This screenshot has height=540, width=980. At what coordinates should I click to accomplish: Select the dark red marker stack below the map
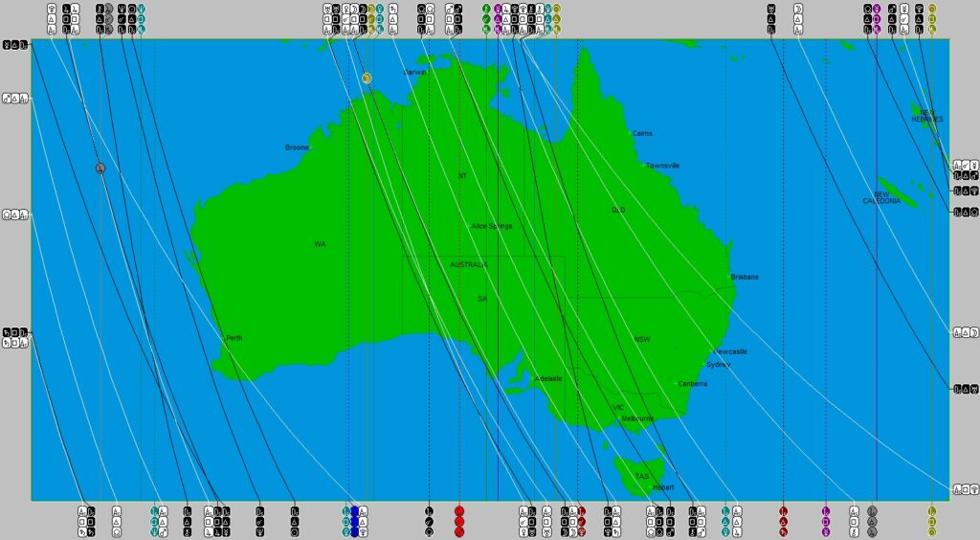784,521
